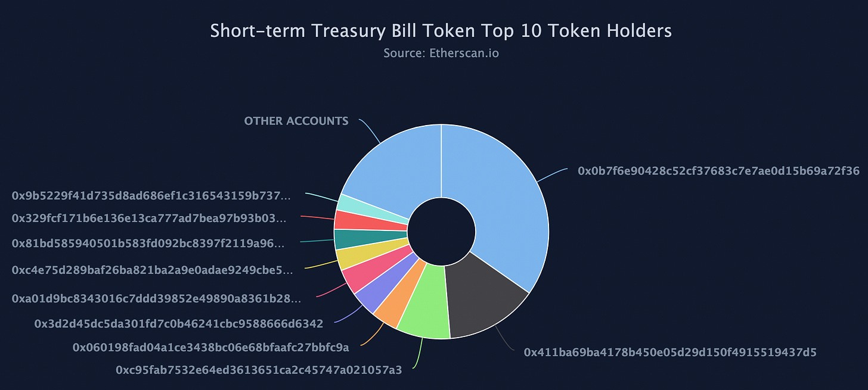Screen dimensions: 868x390
Task: Click address label 0x060198fad04a1ce3438bc06e68bfaafc27bbfc9a
Action: tap(211, 347)
